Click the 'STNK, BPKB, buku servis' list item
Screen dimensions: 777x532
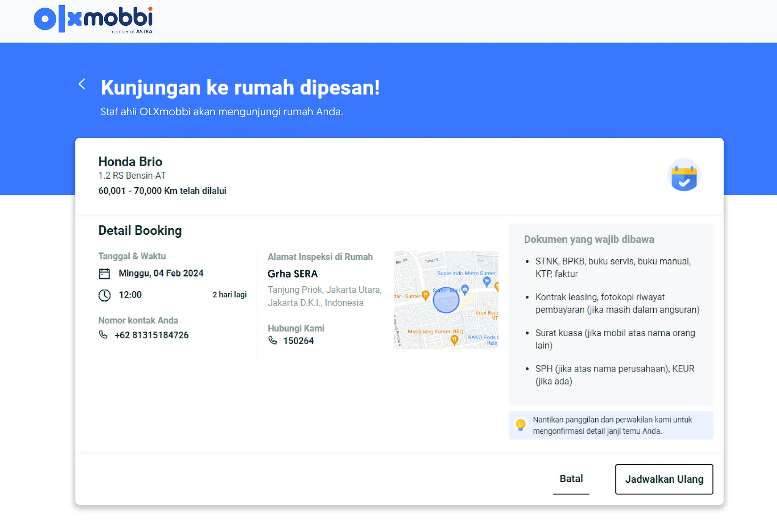(x=613, y=267)
